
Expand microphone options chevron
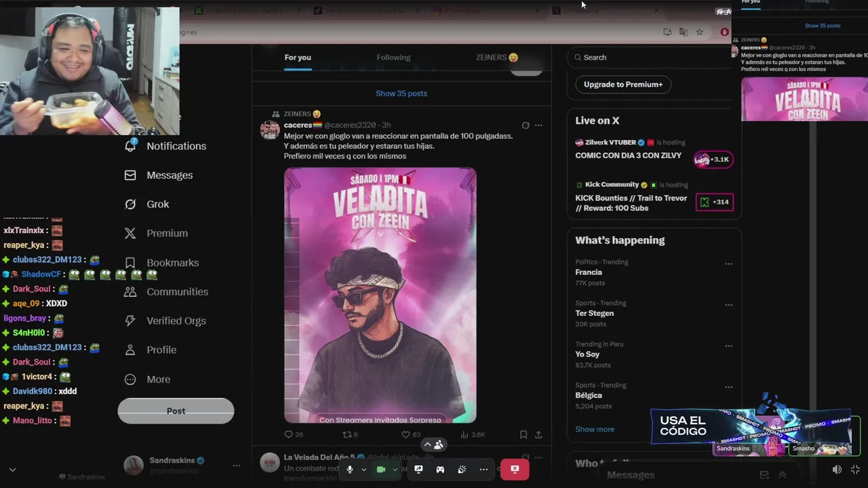pos(363,469)
